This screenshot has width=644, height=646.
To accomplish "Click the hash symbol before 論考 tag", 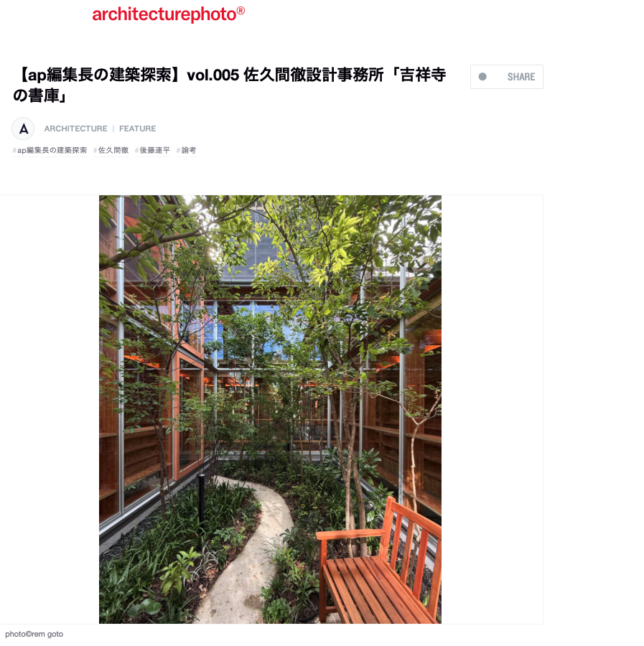I will coord(178,151).
